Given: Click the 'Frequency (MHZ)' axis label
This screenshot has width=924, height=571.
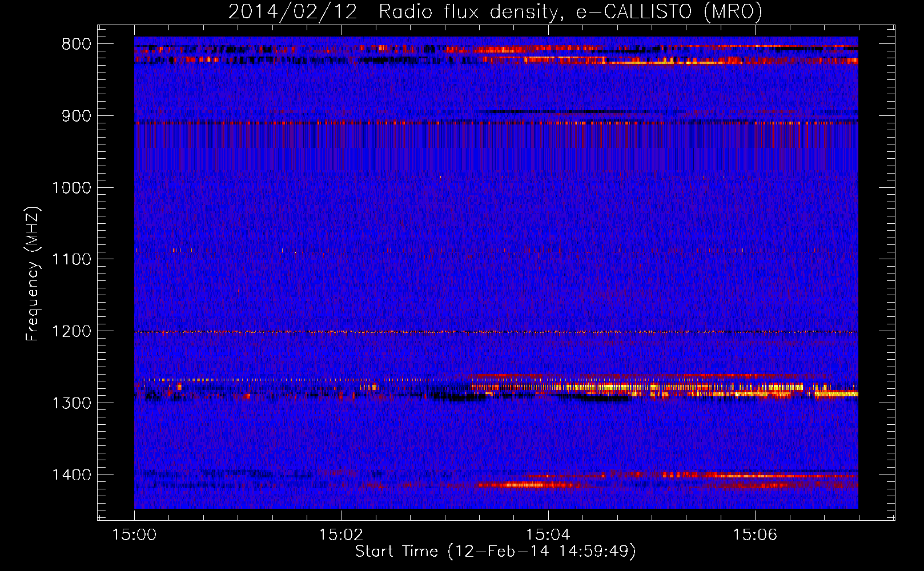Looking at the screenshot, I should [x=33, y=274].
